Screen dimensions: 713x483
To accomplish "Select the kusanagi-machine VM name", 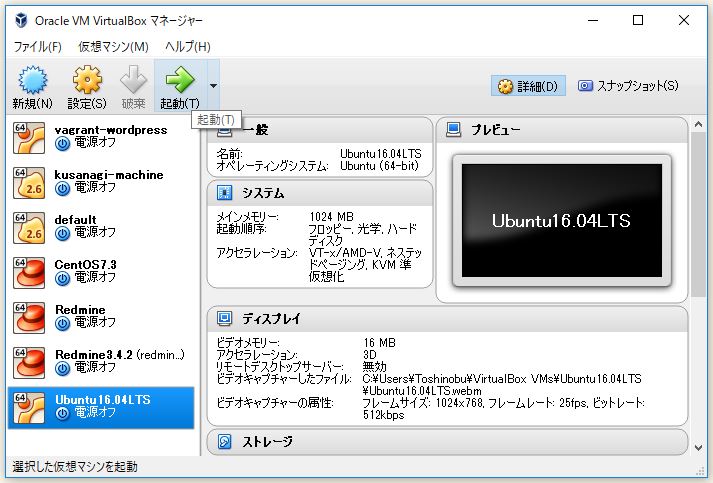I will pos(109,175).
